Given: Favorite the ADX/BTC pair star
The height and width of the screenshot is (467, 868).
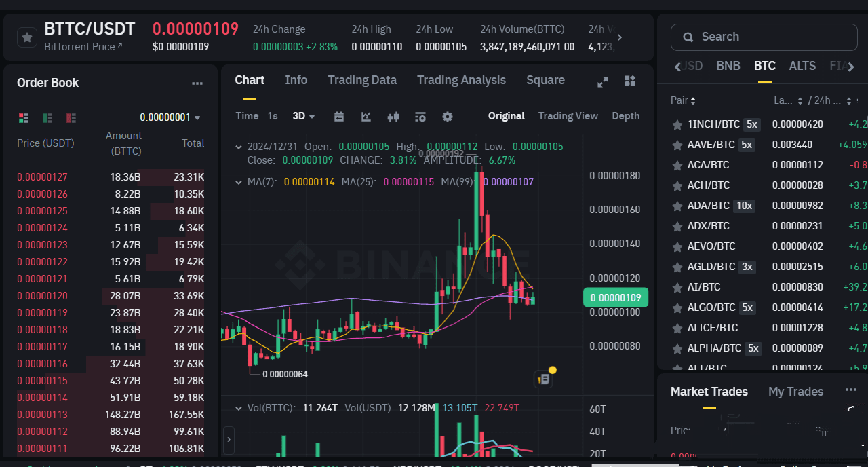Looking at the screenshot, I should [x=677, y=227].
